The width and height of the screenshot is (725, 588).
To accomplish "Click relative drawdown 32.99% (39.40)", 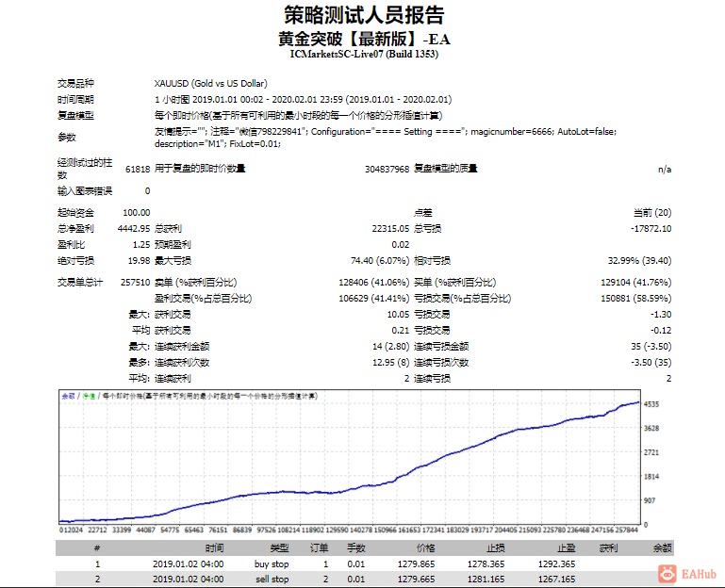I will point(639,261).
